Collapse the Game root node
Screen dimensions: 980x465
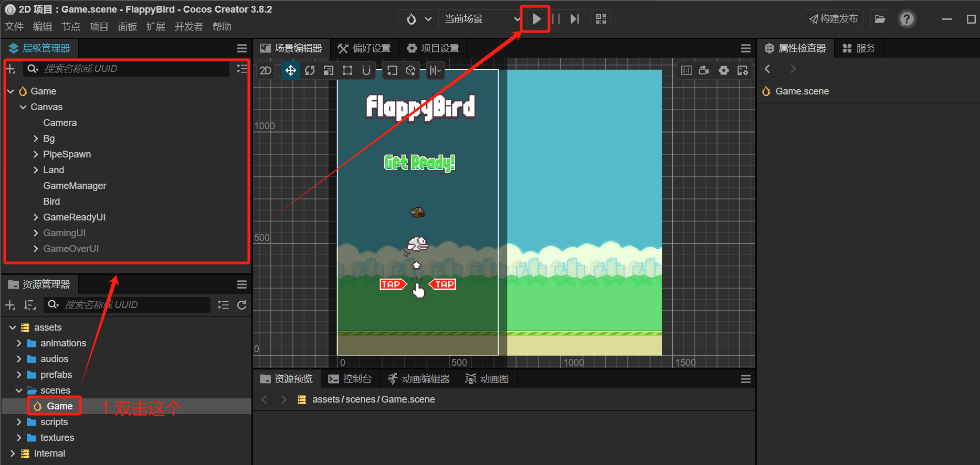pos(10,91)
